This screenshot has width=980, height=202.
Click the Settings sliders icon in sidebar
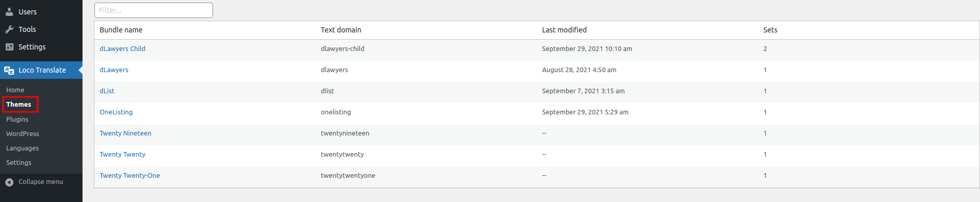coord(9,47)
